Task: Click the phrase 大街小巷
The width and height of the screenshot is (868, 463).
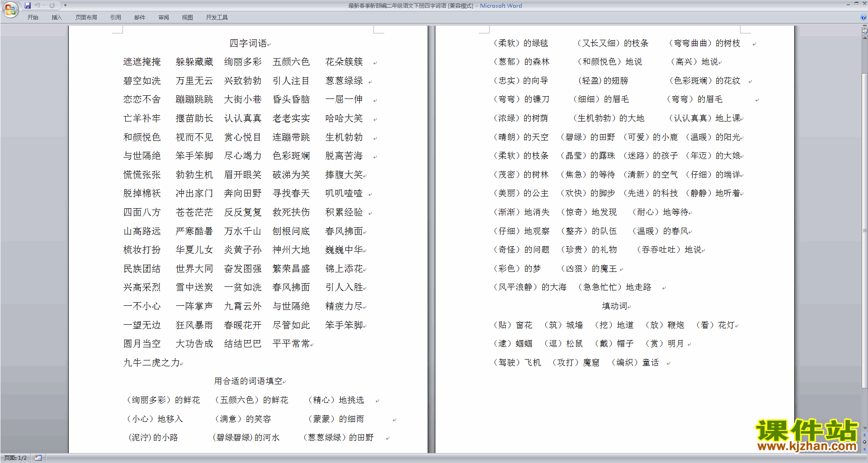Action: coord(243,99)
